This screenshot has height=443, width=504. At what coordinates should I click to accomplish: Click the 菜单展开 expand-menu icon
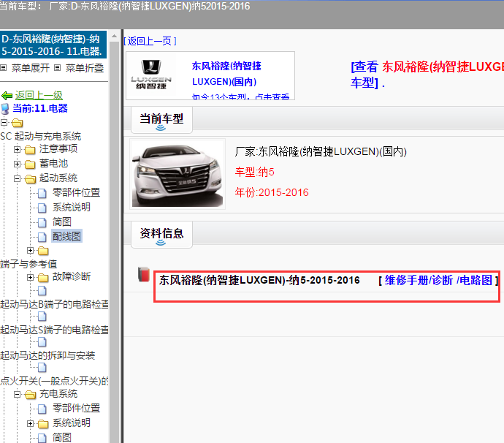click(3, 67)
